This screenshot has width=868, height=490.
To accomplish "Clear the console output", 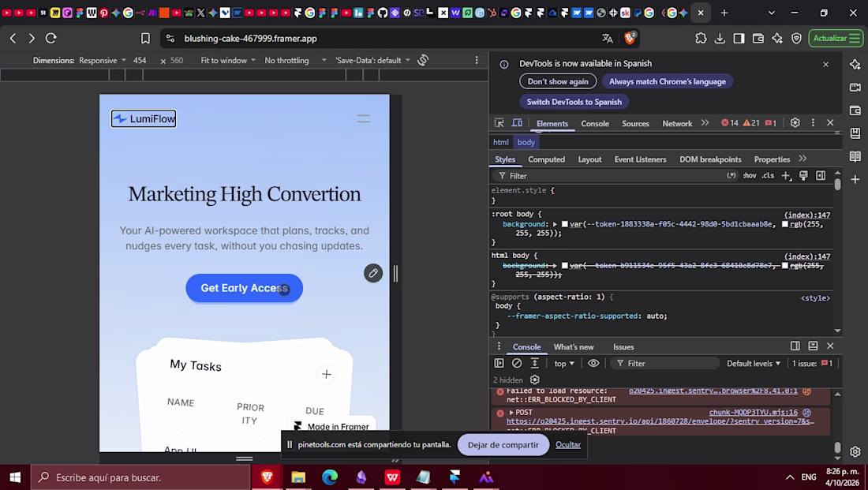I will point(517,363).
